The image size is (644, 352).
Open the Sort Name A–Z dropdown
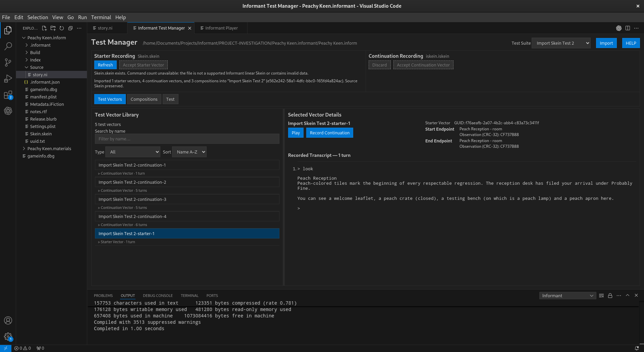point(189,152)
